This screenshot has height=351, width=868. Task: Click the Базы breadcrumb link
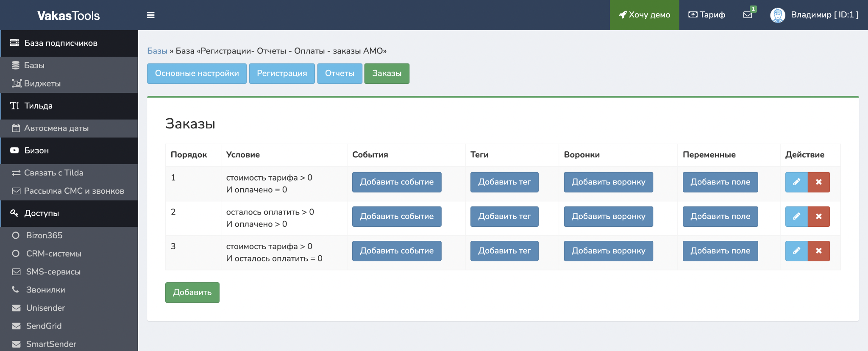[157, 51]
